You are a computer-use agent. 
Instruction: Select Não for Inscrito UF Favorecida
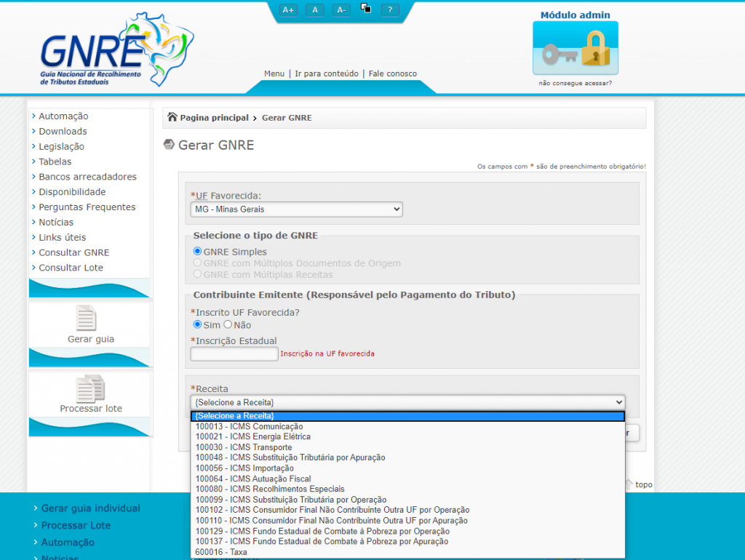[228, 324]
